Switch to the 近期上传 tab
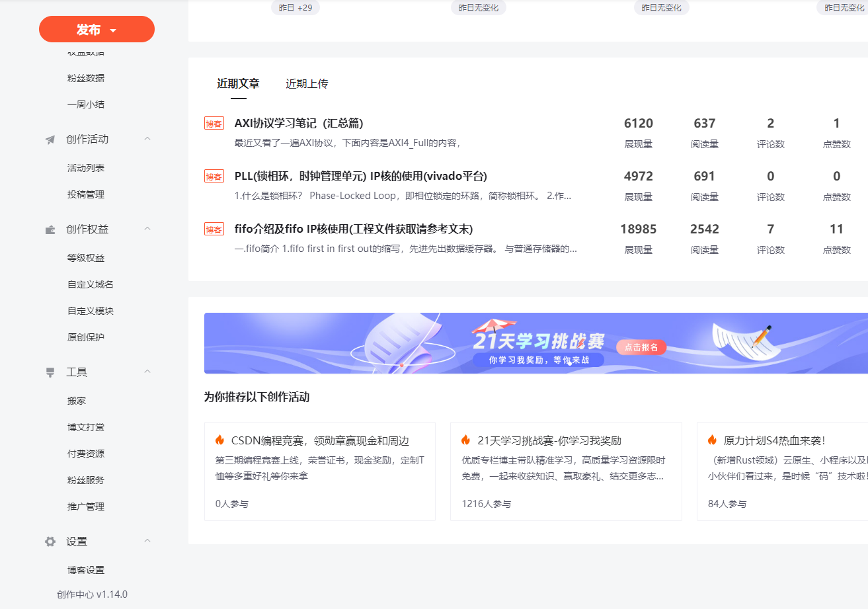Image resolution: width=868 pixels, height=609 pixels. click(308, 84)
